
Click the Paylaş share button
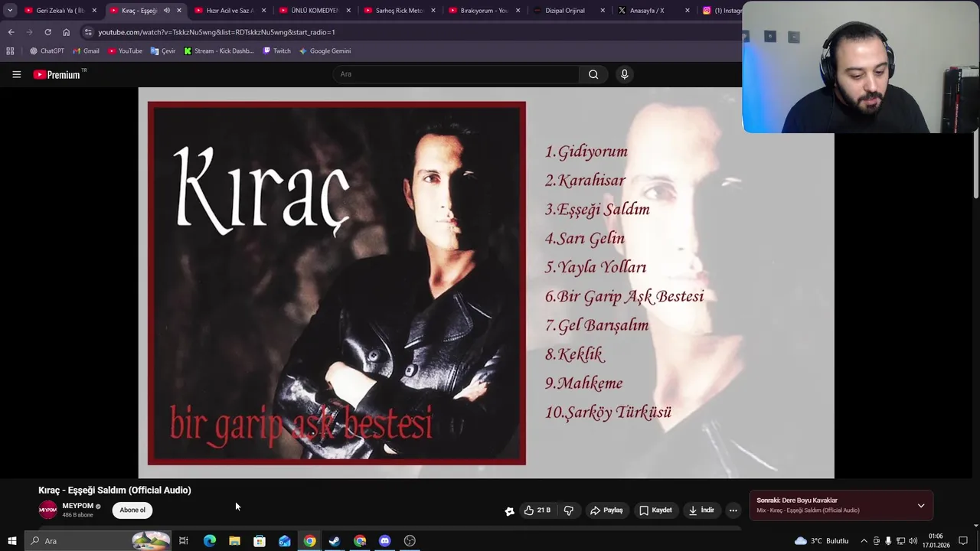tap(606, 510)
